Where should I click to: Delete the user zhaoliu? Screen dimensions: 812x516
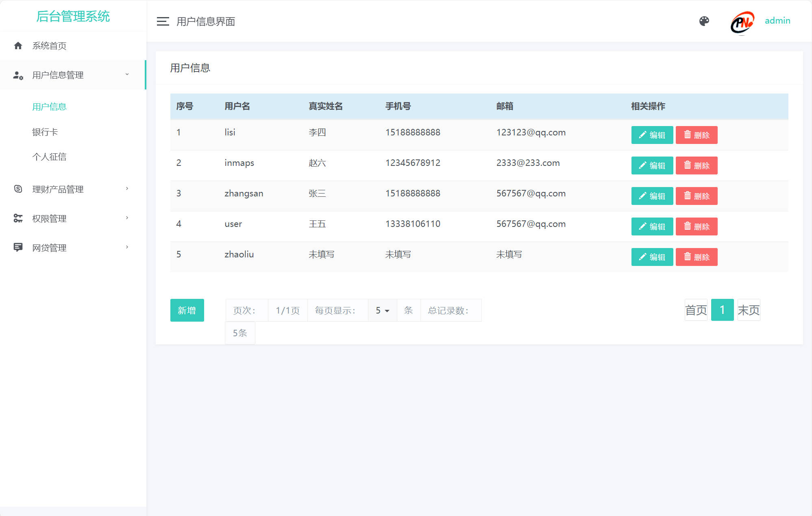click(x=697, y=257)
